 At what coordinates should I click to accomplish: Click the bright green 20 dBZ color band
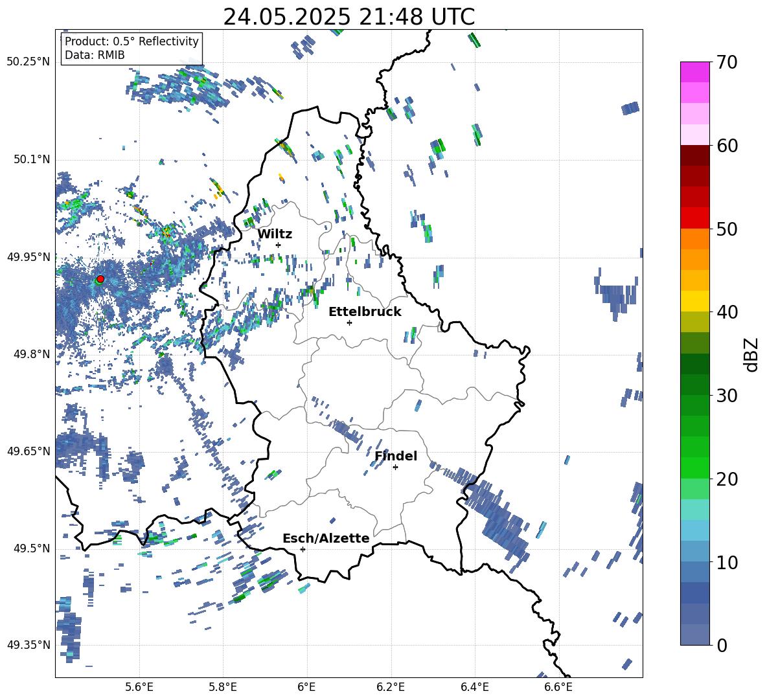point(694,468)
